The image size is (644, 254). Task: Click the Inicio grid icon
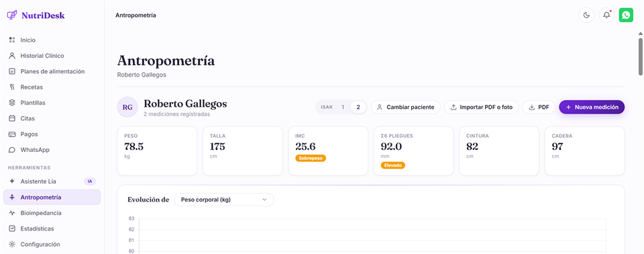pyautogui.click(x=12, y=40)
